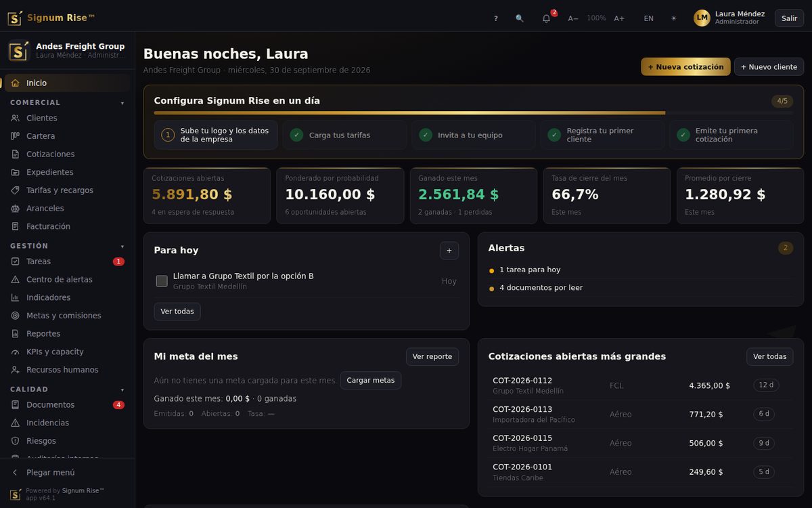Screen dimensions: 812x508
Task: Click the Centro de alertas warning icon
Action: point(15,280)
